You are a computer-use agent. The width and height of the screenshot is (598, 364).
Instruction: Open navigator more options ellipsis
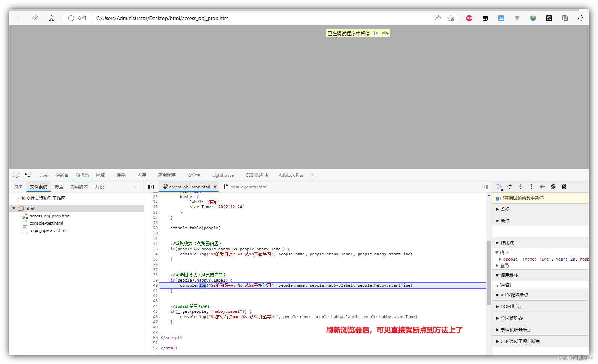click(x=137, y=187)
